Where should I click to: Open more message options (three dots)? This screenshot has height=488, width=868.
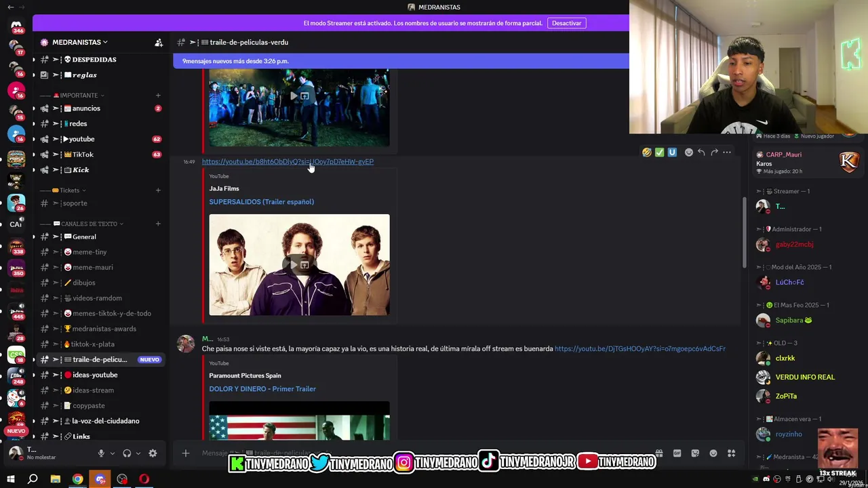pyautogui.click(x=727, y=152)
